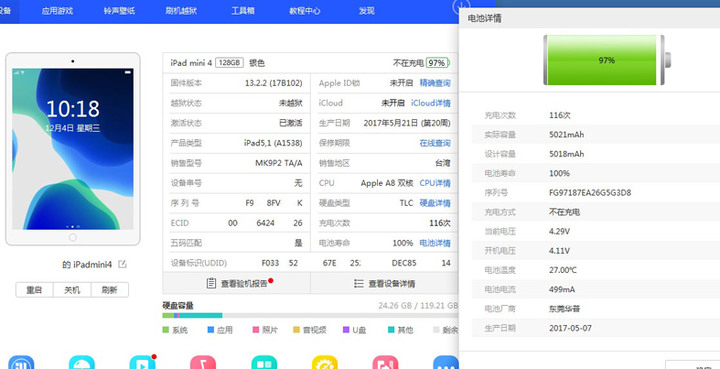The image size is (720, 369).
Task: Select the 4.29V 当前电压 value
Action: tap(559, 231)
